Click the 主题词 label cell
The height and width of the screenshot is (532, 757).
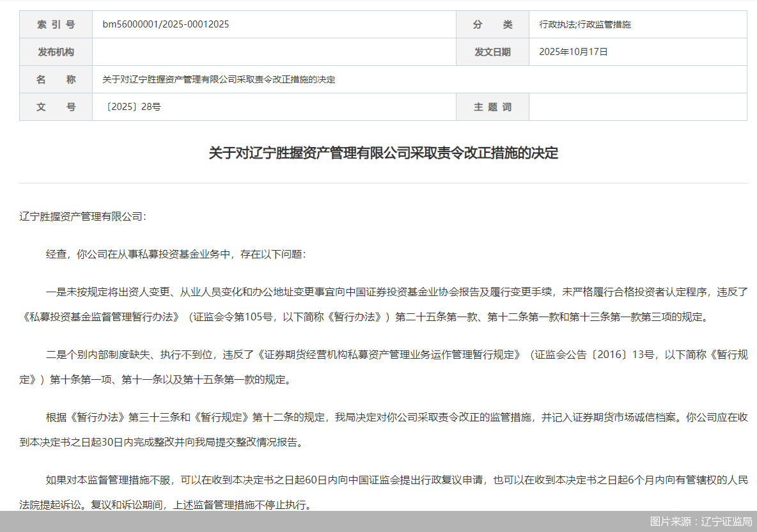tap(492, 107)
